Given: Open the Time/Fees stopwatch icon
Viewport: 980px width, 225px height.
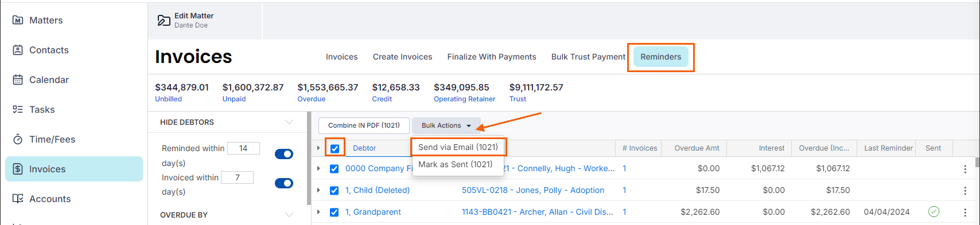Looking at the screenshot, I should [18, 139].
